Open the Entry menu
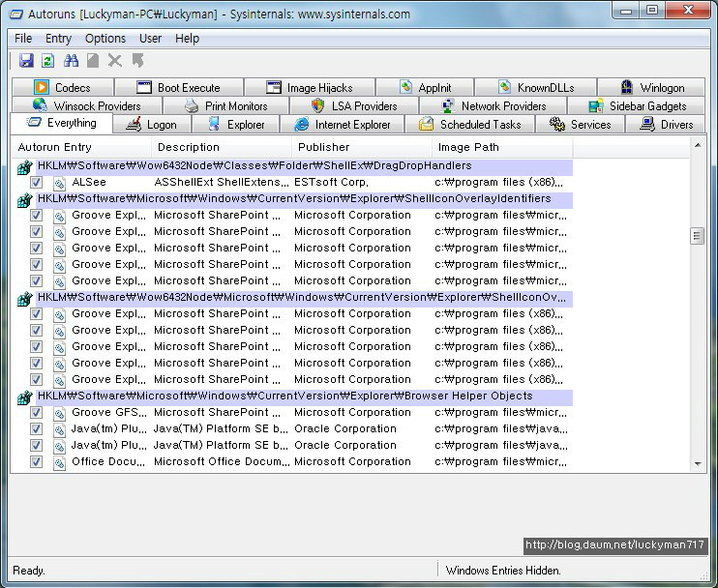This screenshot has height=588, width=718. (58, 39)
